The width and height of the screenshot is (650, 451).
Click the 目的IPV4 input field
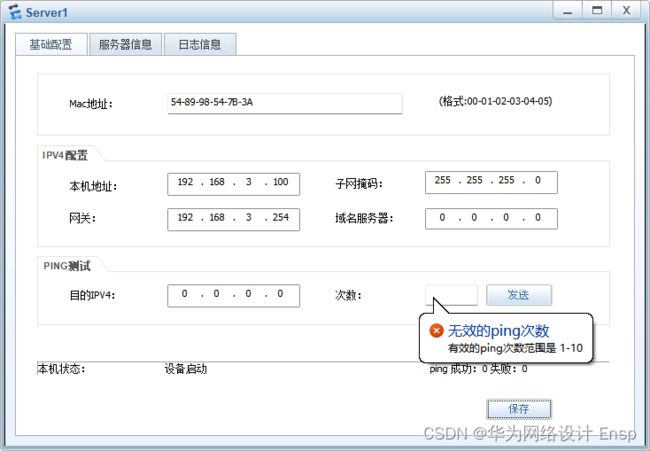[x=233, y=296]
